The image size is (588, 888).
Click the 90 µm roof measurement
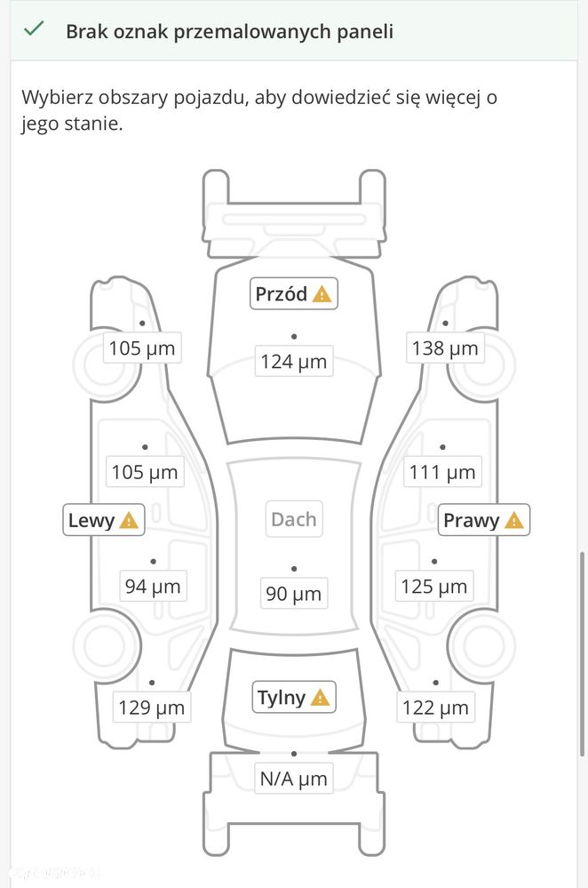294,594
